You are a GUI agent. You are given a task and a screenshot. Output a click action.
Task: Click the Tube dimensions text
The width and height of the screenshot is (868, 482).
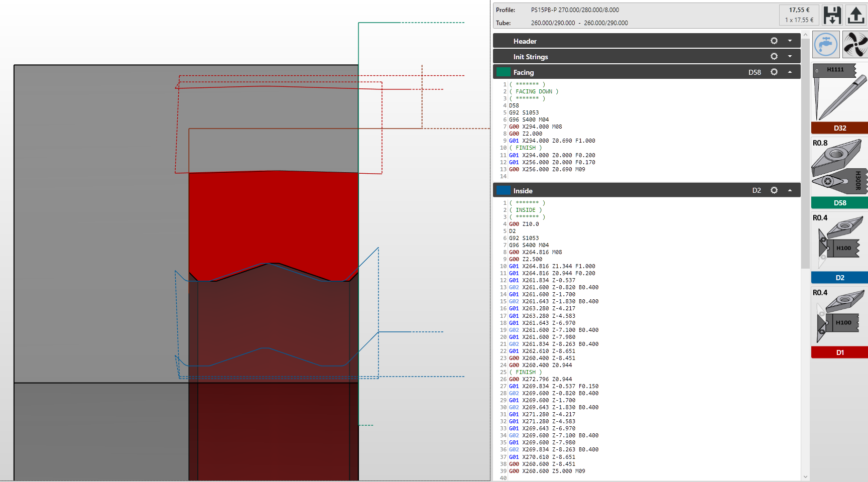pyautogui.click(x=579, y=23)
